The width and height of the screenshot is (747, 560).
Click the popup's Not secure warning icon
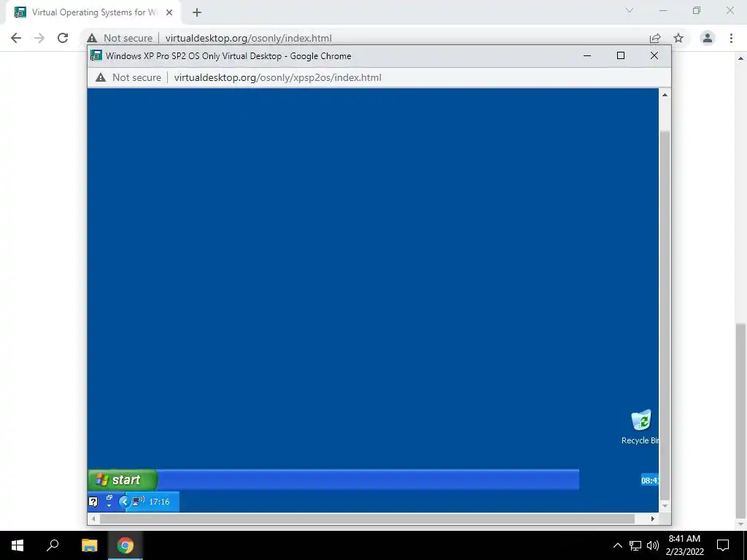click(101, 77)
